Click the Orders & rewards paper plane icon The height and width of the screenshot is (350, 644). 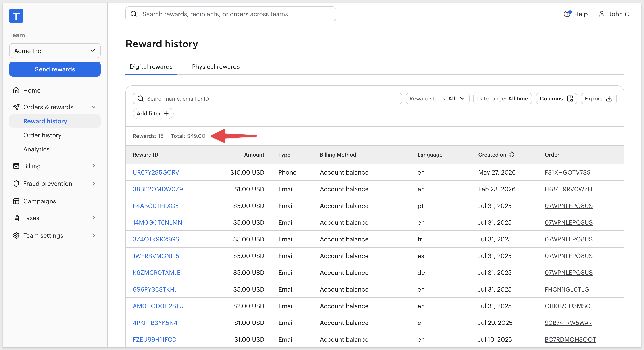click(x=16, y=107)
